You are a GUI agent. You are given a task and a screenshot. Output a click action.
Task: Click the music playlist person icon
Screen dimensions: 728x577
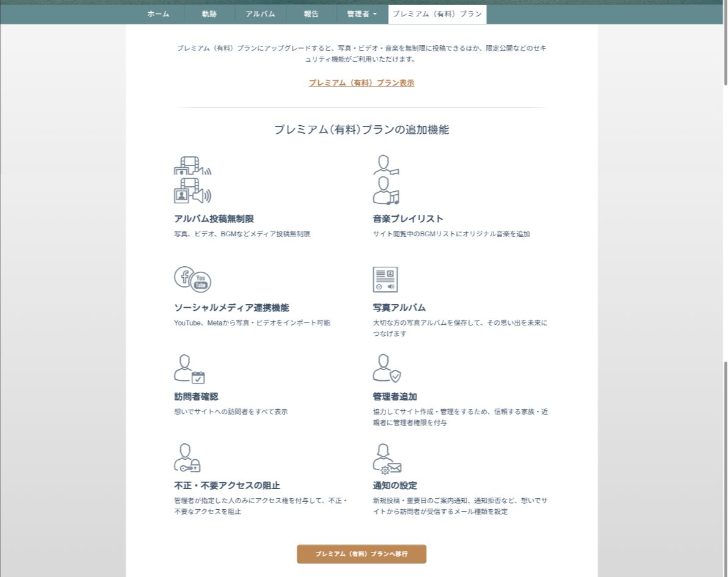[x=385, y=190]
